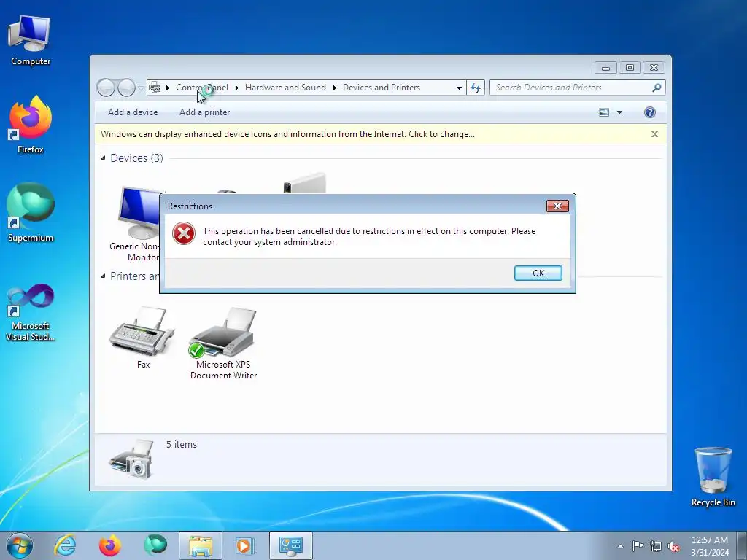Open Action Center flag icon
Image resolution: width=747 pixels, height=560 pixels.
(x=638, y=546)
